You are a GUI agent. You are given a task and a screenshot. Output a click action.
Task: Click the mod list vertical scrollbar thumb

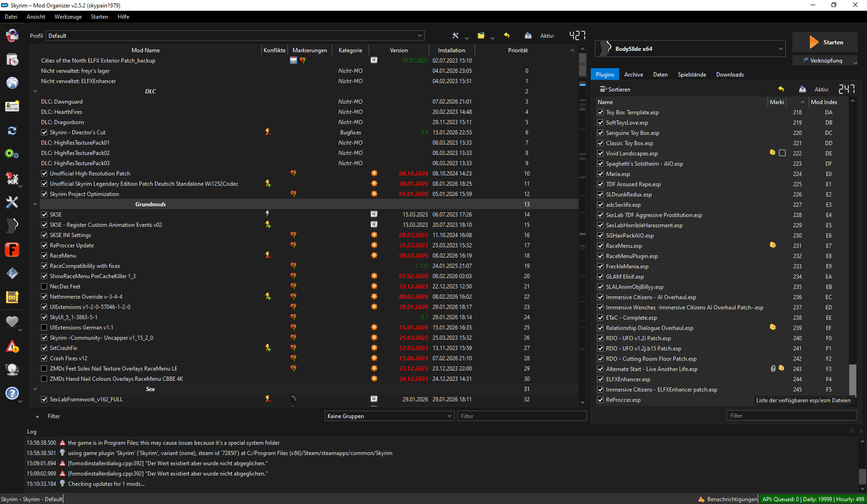pyautogui.click(x=582, y=65)
